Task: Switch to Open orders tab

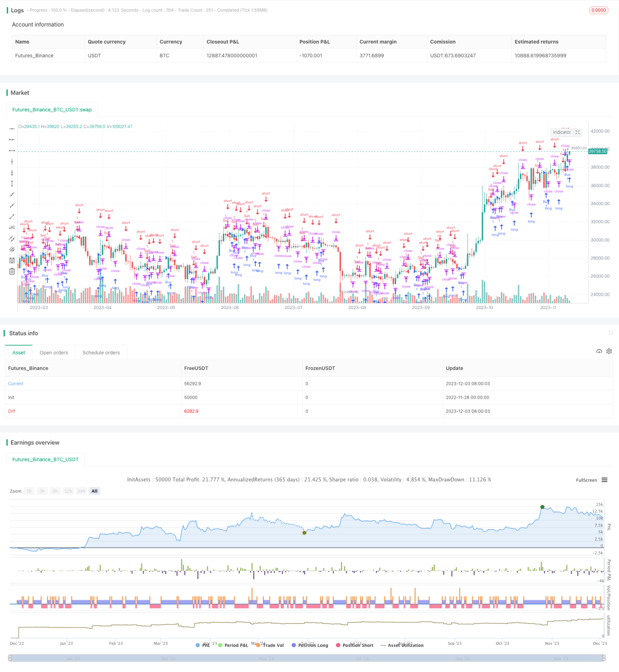Action: click(x=54, y=353)
